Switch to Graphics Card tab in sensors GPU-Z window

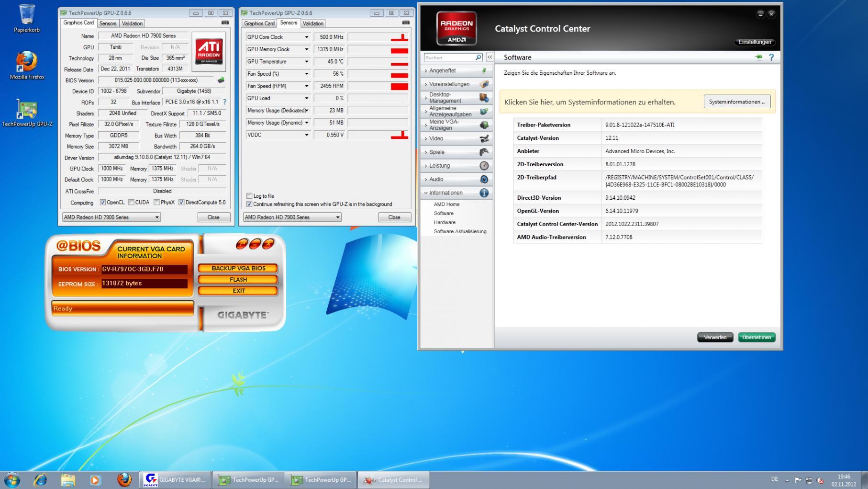pos(259,23)
